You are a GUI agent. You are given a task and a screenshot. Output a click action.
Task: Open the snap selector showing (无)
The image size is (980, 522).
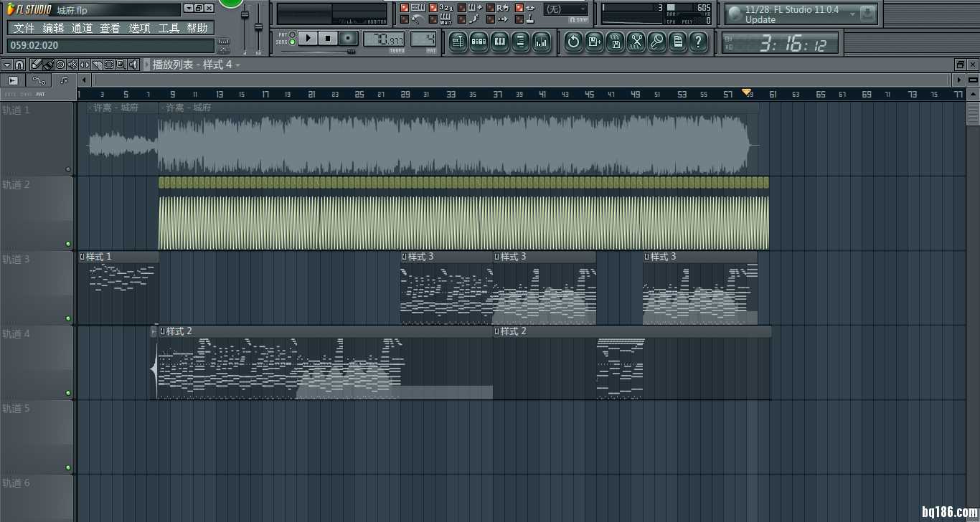pos(566,9)
